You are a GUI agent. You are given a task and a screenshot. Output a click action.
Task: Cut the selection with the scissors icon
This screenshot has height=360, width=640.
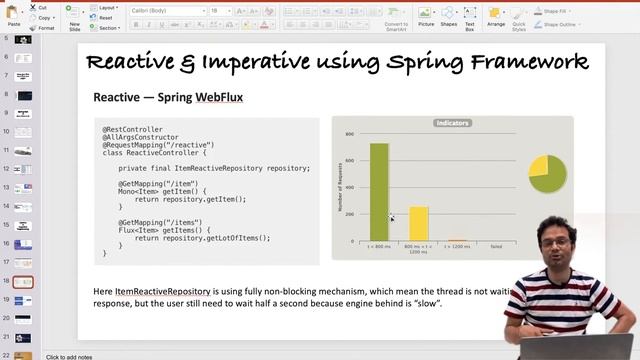coord(33,7)
